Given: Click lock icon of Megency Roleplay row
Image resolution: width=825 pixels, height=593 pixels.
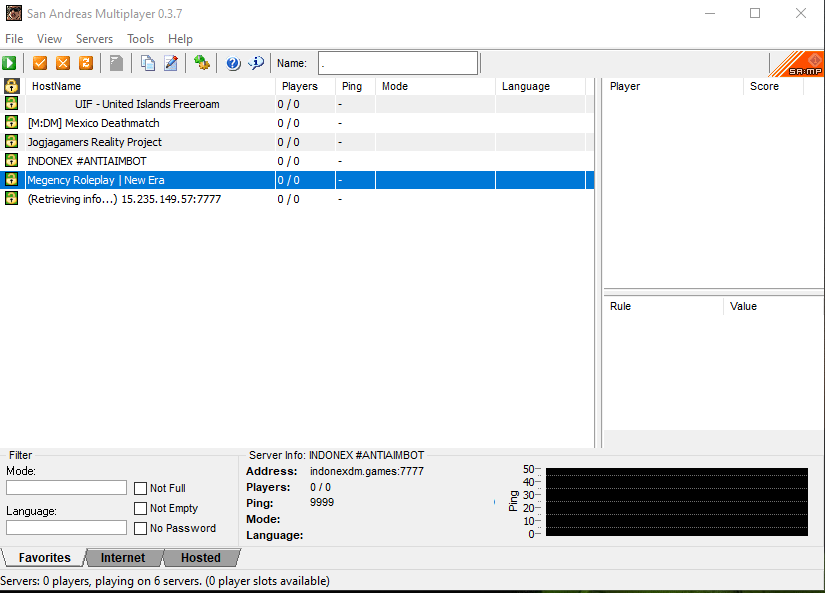Looking at the screenshot, I should click(x=12, y=179).
